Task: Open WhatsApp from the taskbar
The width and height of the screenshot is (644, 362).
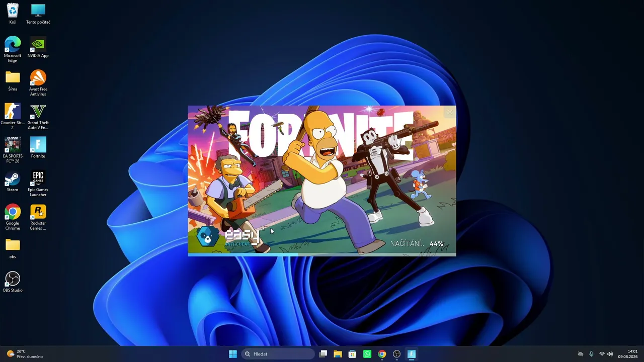Action: pos(367,354)
